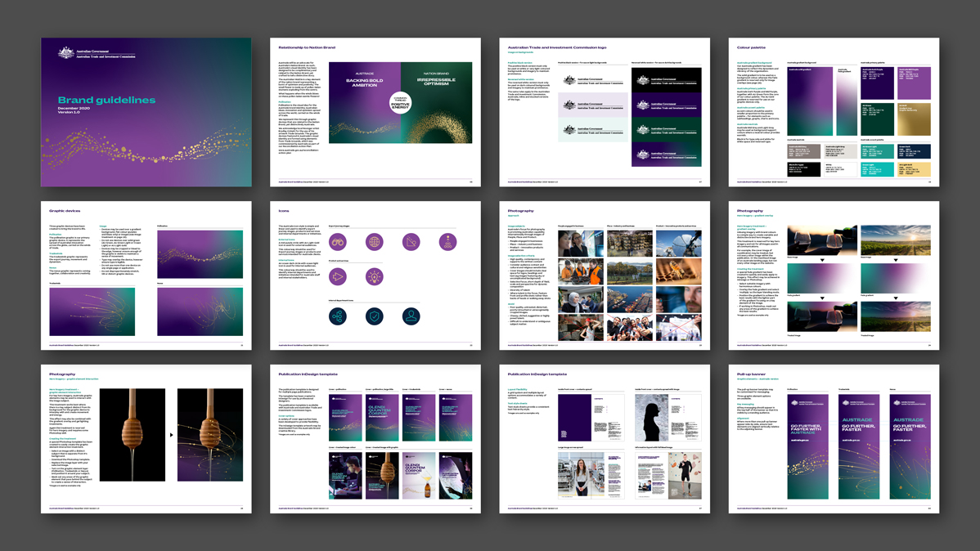Screen dimensions: 980x551
Task: Select the Austrade mid purple swatch
Action: click(915, 83)
